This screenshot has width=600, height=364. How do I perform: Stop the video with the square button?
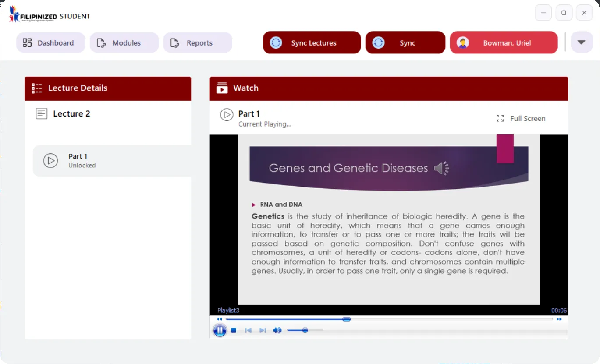pos(234,330)
